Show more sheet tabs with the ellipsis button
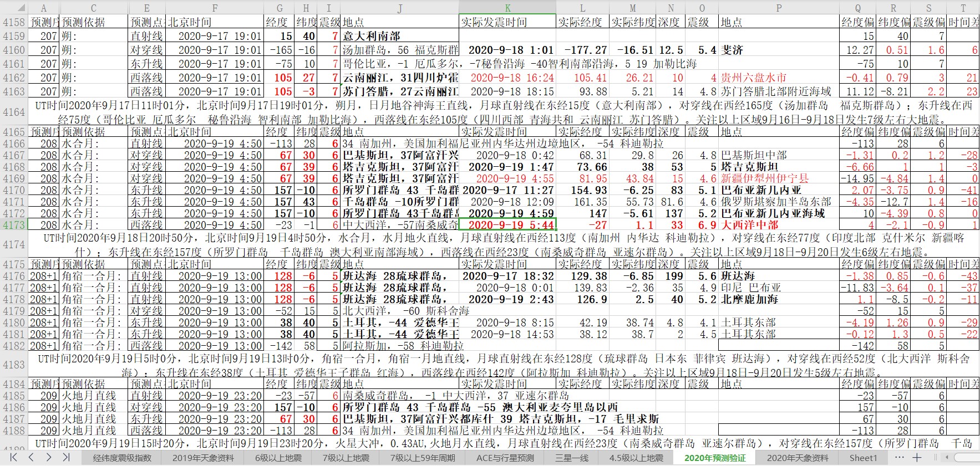Screen dimensions: 980x466 pos(900,458)
